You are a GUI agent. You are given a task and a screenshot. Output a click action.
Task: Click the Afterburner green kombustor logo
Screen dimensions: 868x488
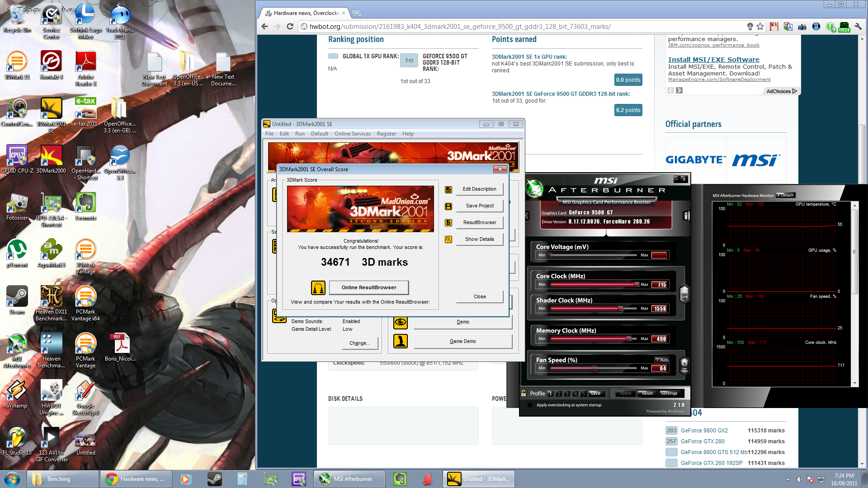[x=534, y=188]
